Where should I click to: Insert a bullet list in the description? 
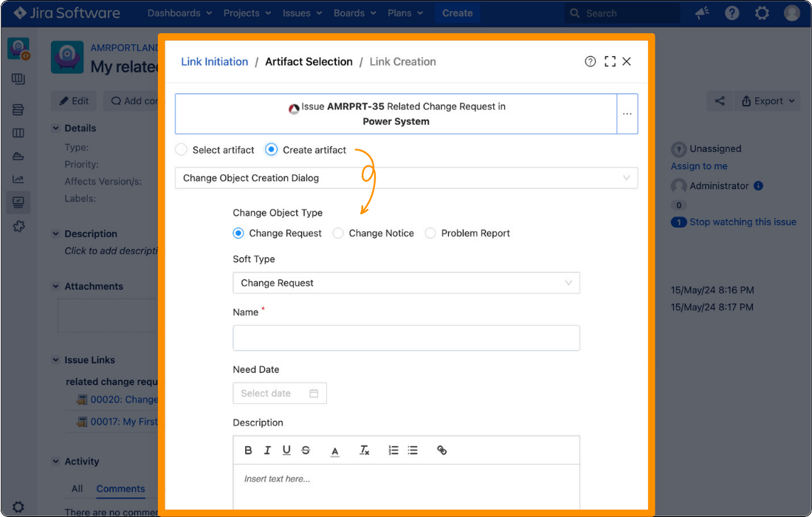click(x=413, y=450)
